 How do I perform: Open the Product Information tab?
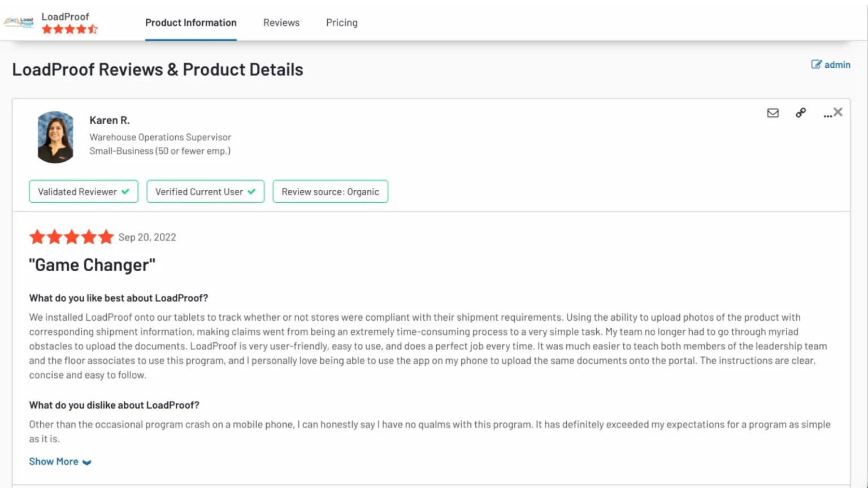pos(191,23)
